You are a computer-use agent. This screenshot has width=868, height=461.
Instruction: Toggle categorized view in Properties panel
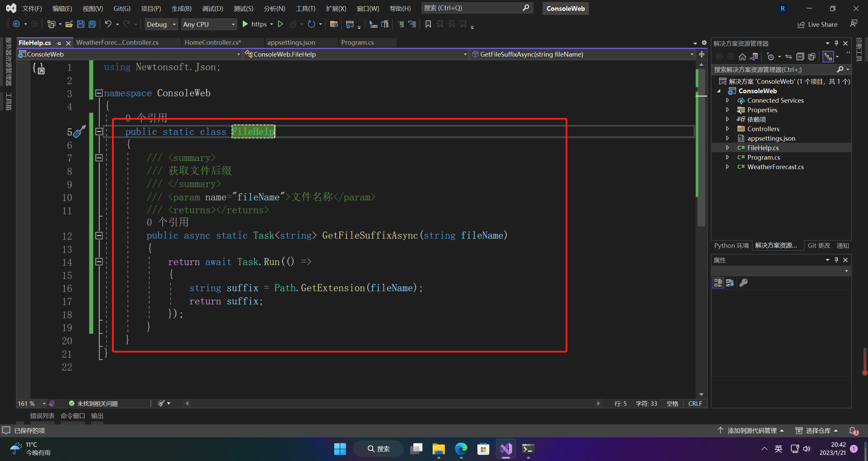718,282
